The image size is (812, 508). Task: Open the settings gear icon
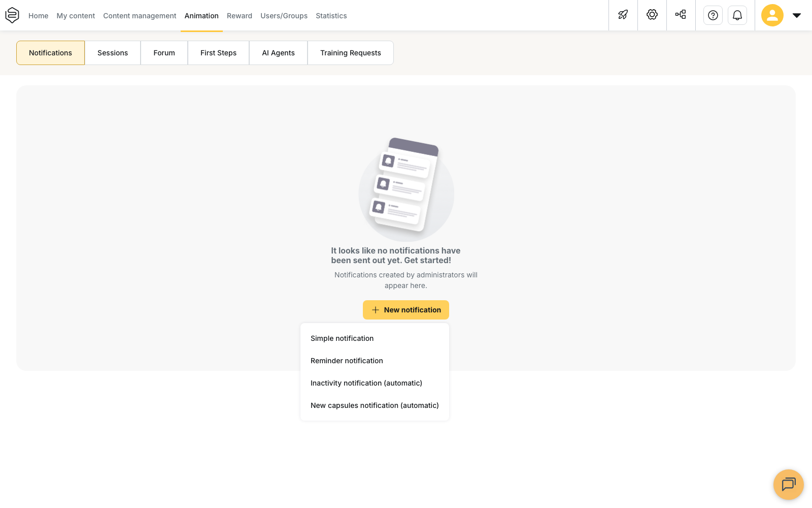(x=652, y=15)
